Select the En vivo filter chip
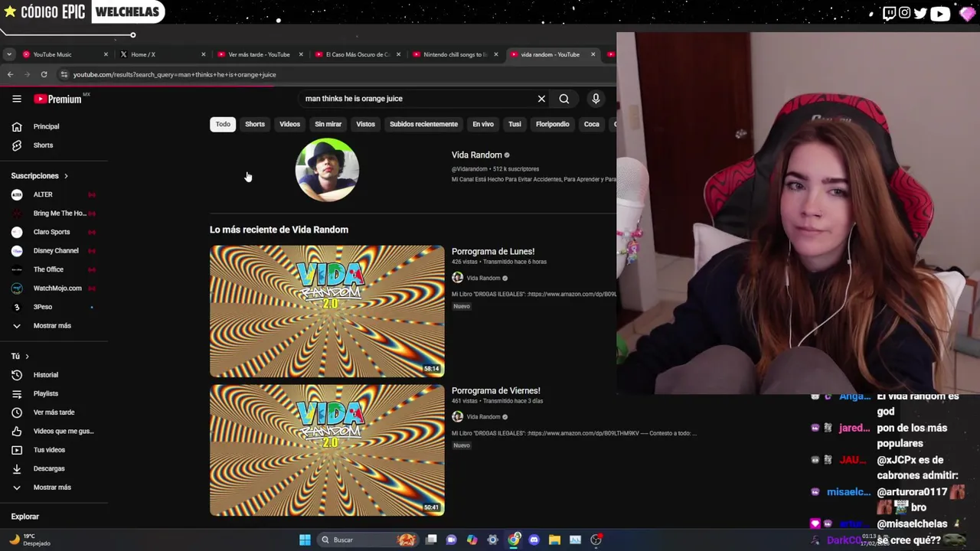The width and height of the screenshot is (980, 551). (483, 124)
